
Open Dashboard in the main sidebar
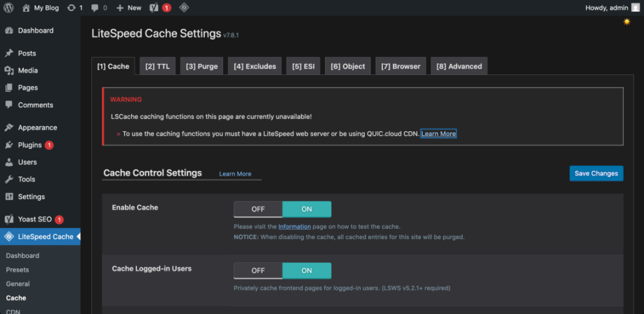point(36,31)
